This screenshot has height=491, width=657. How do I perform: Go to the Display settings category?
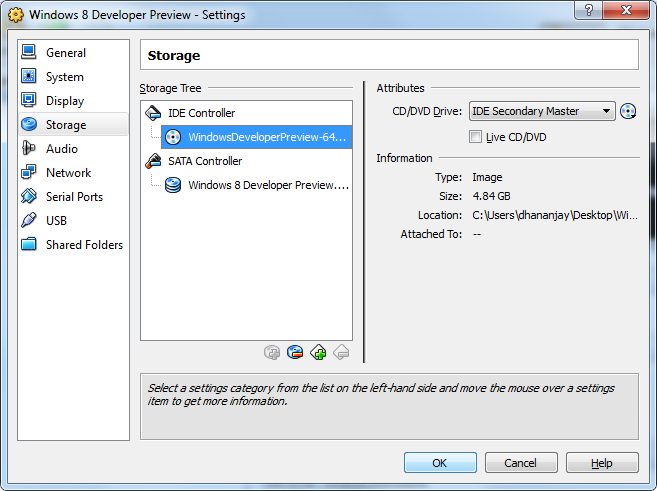point(64,101)
